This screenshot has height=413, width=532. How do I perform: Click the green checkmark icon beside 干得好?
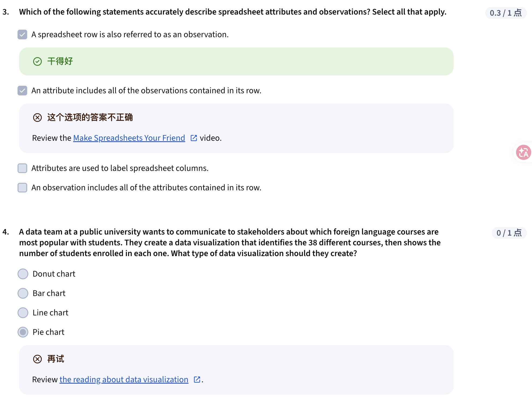37,61
